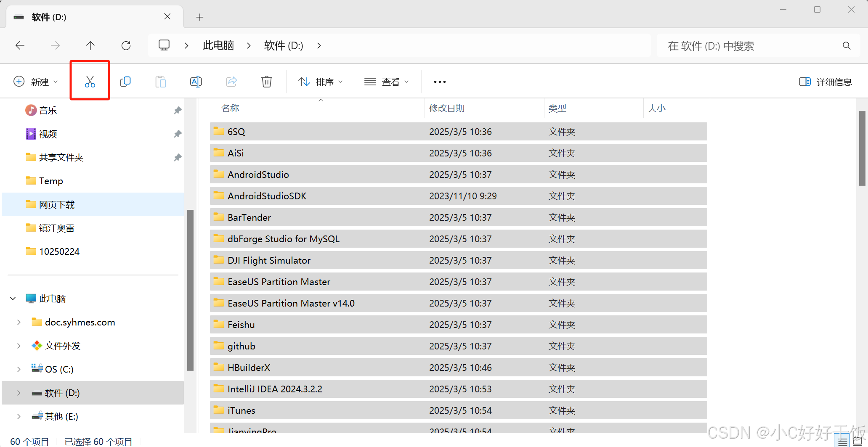Image resolution: width=868 pixels, height=447 pixels.
Task: Open the 查看 view dropdown
Action: coord(386,82)
